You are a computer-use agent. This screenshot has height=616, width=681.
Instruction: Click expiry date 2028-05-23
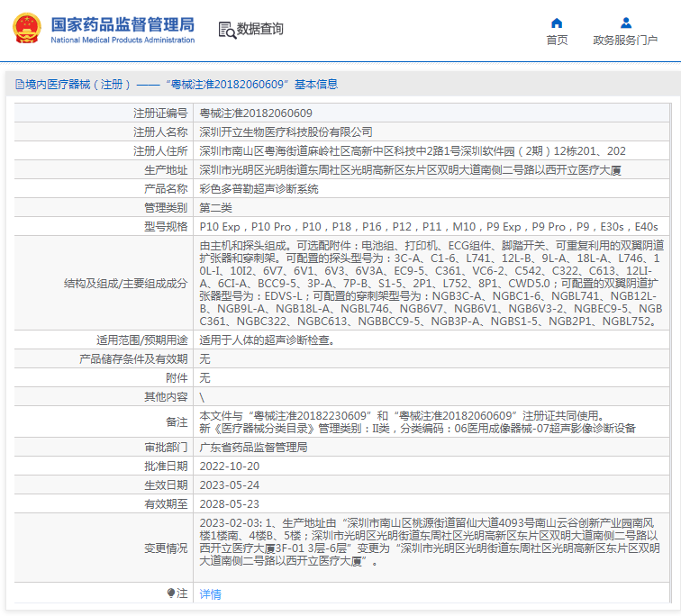pyautogui.click(x=230, y=504)
